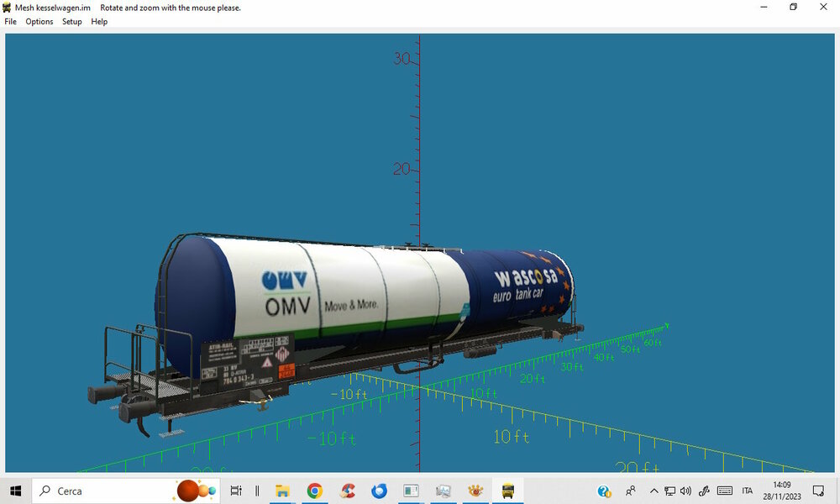840x504 pixels.
Task: Open network status tray icon
Action: 669,491
